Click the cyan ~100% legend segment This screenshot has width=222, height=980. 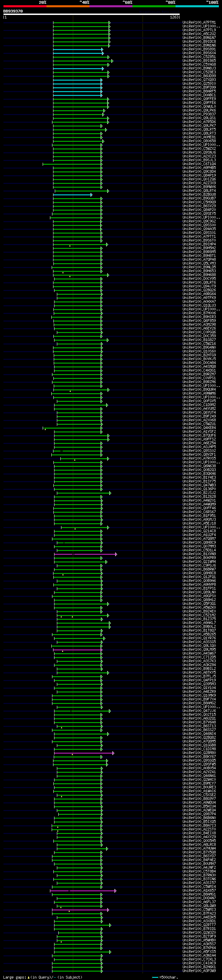point(197,7)
